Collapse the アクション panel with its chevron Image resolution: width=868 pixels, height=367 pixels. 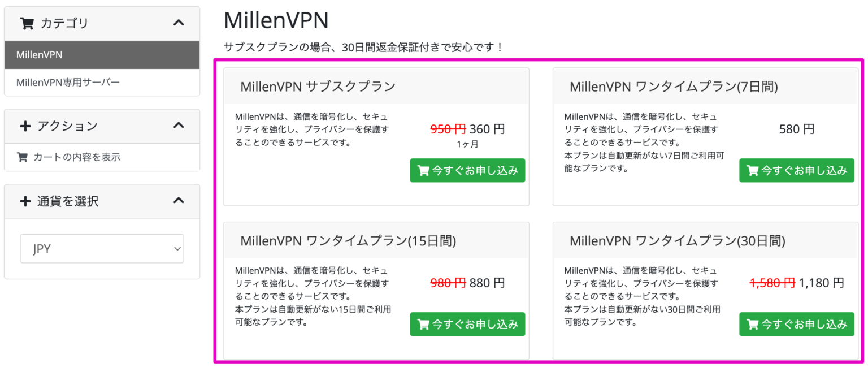point(179,126)
